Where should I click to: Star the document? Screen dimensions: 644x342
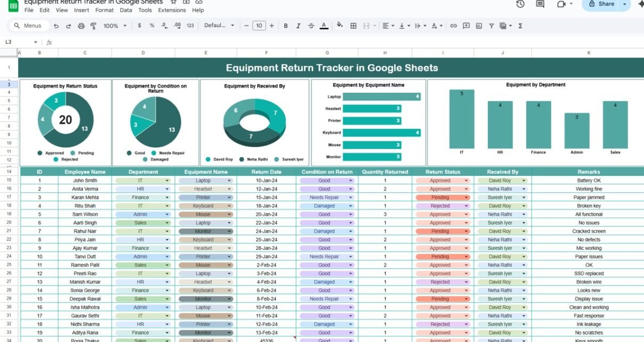[173, 2]
